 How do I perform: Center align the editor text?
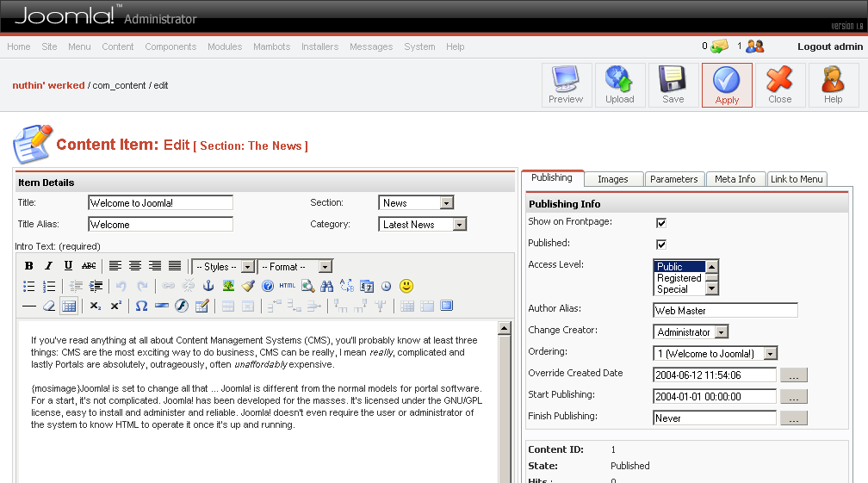pos(135,266)
